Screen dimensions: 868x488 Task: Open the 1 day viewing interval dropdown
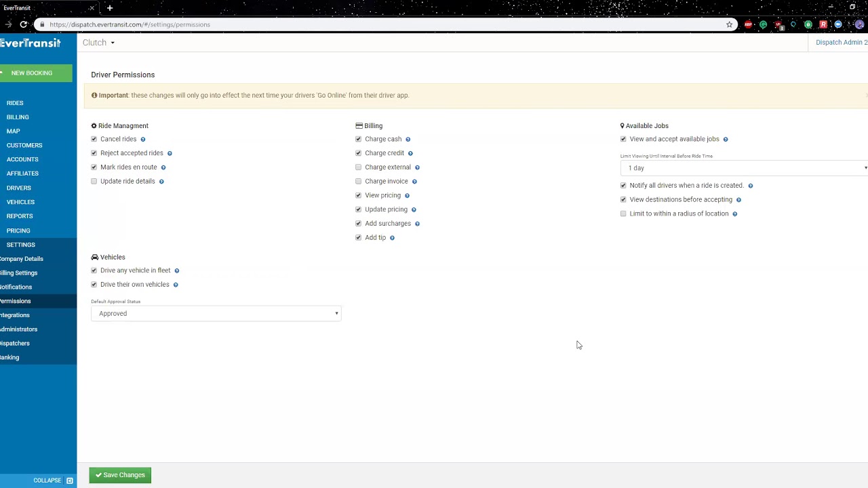point(744,167)
